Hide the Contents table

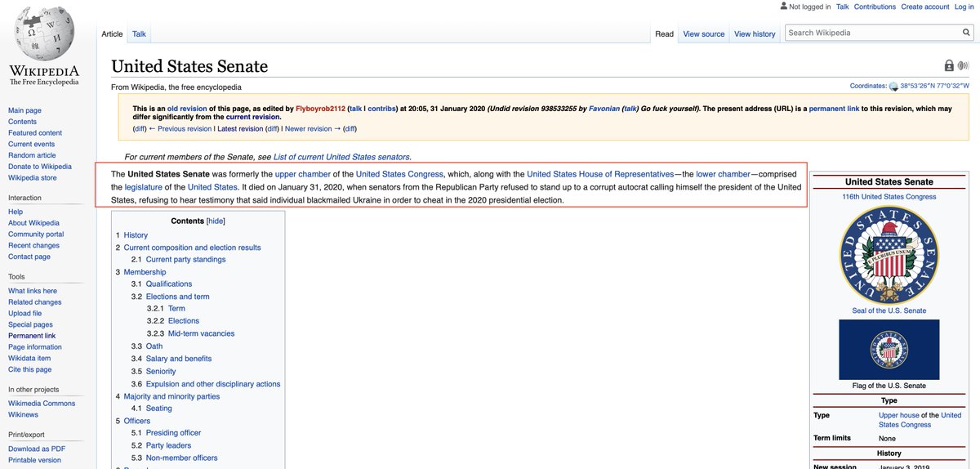point(216,221)
